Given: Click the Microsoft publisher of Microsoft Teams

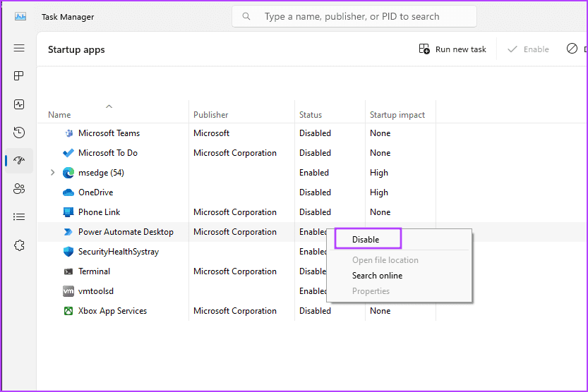Looking at the screenshot, I should tap(212, 133).
